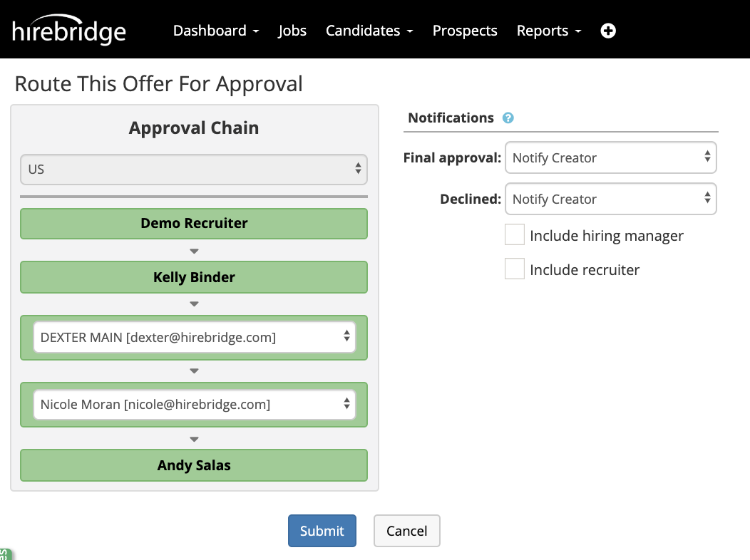Click the plus circle icon in navbar
The width and height of the screenshot is (750, 560).
608,31
